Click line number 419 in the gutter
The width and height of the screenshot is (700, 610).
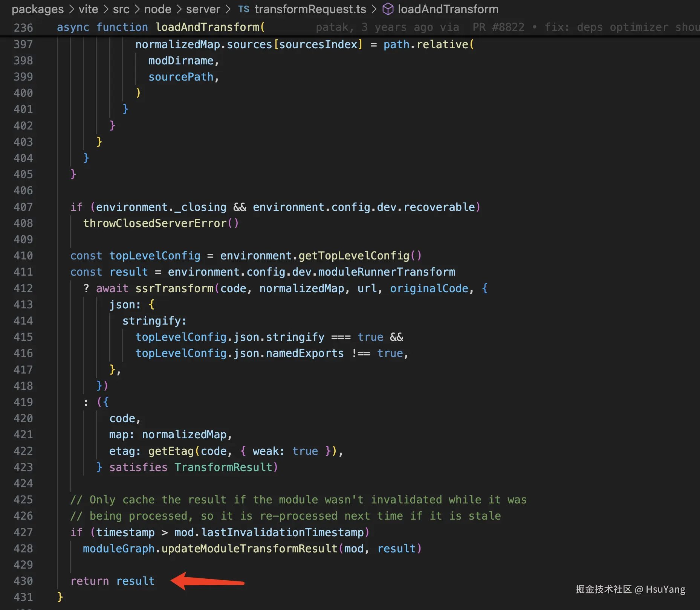pos(23,402)
